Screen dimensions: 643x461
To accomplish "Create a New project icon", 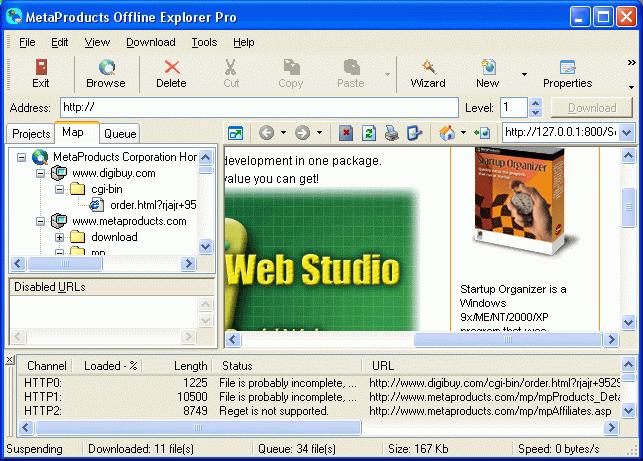I will click(488, 67).
